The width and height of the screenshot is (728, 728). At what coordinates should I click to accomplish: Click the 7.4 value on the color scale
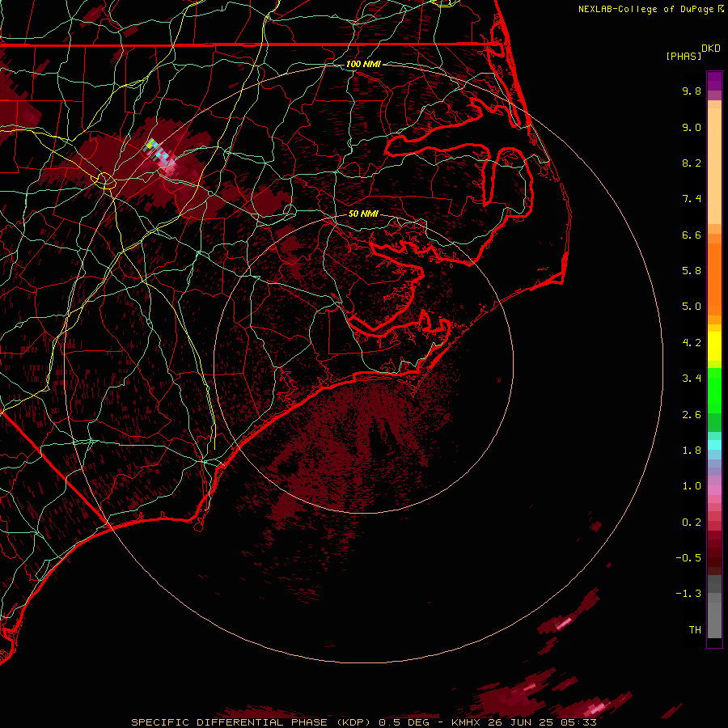[692, 199]
